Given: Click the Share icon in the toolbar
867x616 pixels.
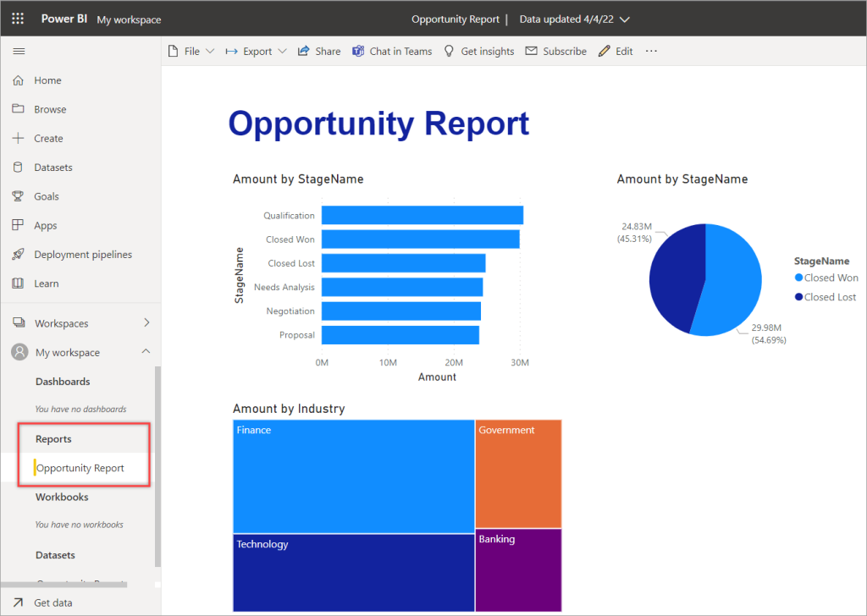Looking at the screenshot, I should (319, 51).
